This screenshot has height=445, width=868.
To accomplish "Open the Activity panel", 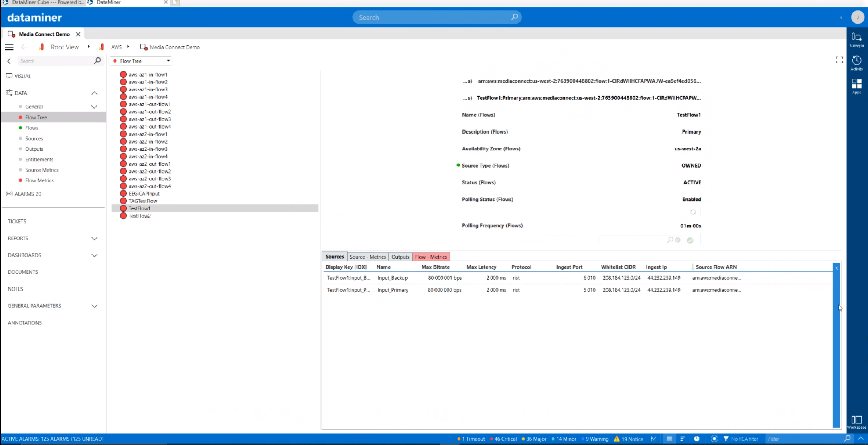I will point(856,63).
